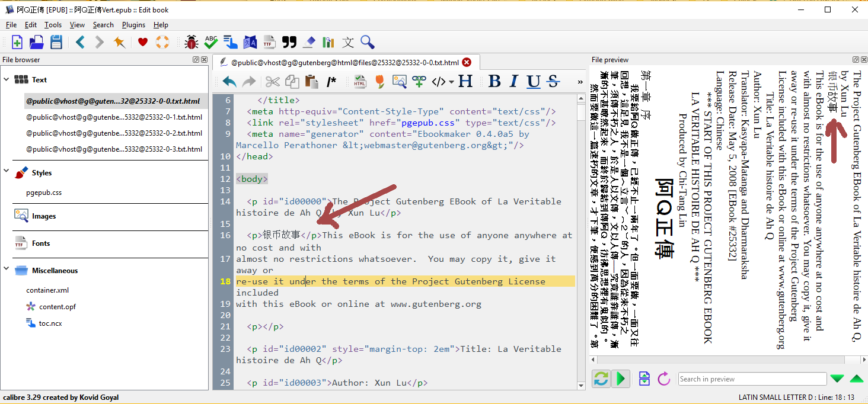Open user manual lifebuoy icon
The image size is (868, 404).
tap(162, 42)
